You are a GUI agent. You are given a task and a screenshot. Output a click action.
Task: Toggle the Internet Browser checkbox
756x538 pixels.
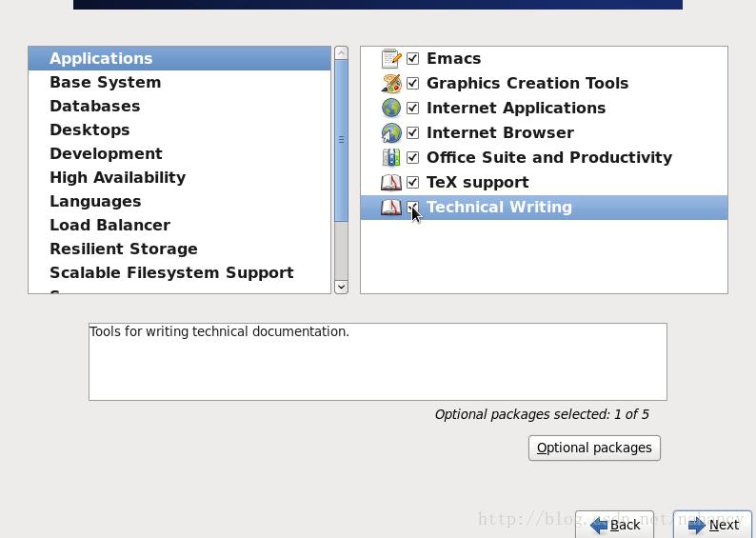point(413,133)
